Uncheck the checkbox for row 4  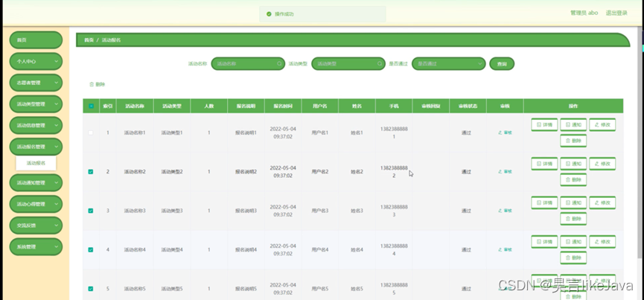tap(91, 249)
